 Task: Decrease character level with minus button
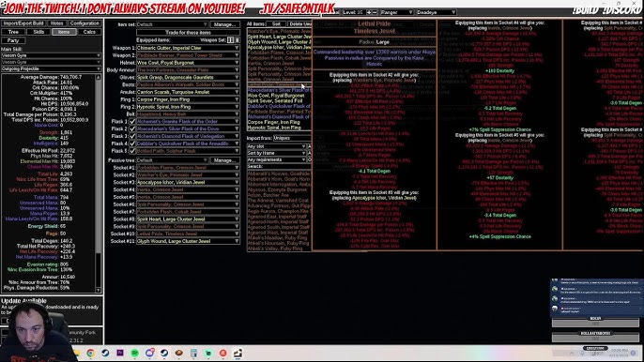coord(375,12)
